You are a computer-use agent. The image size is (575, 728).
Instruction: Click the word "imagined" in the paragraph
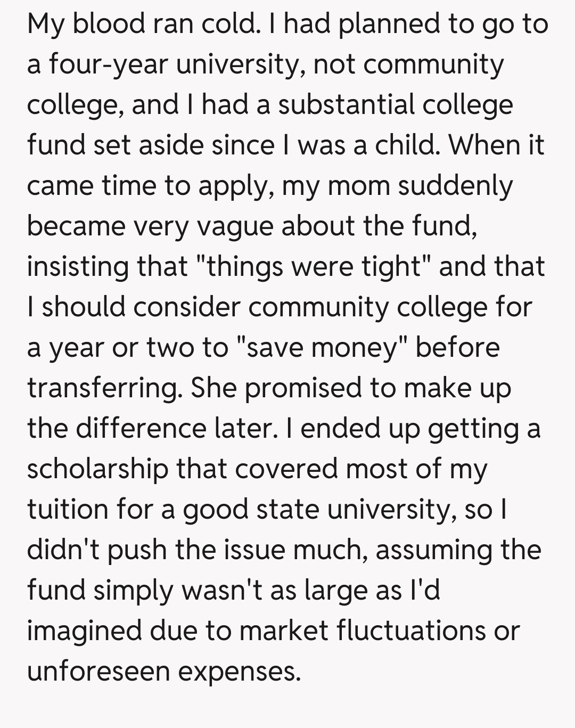(83, 631)
